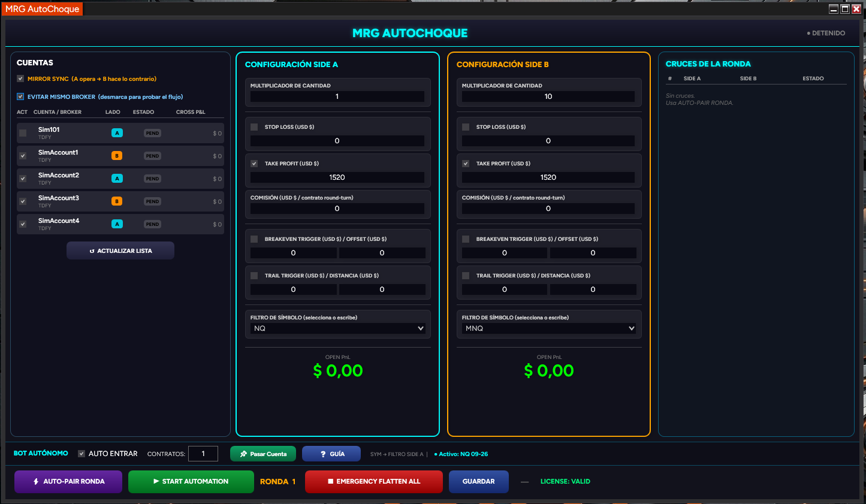This screenshot has width=866, height=504.
Task: Uncheck EVITAR MISMO BROKER option
Action: coord(20,96)
